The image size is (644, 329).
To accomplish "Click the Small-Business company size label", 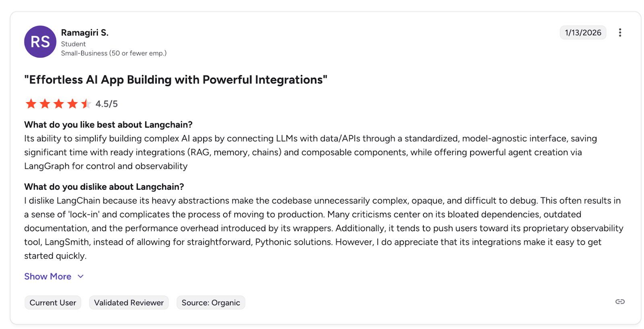I will 114,53.
